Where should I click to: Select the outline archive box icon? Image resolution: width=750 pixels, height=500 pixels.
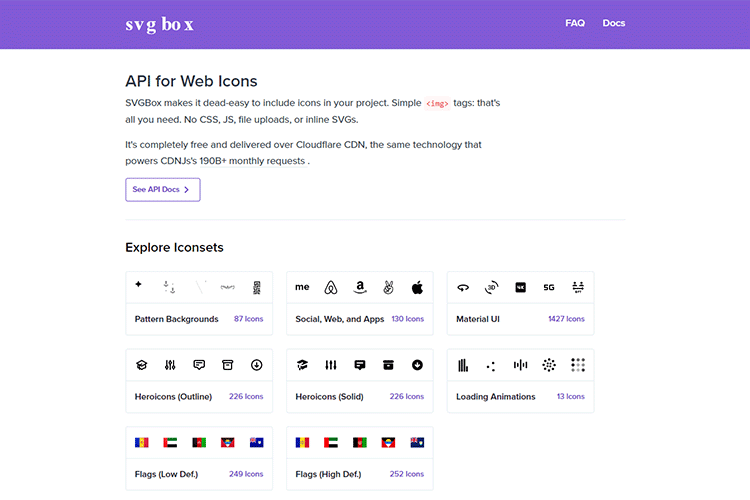(228, 365)
